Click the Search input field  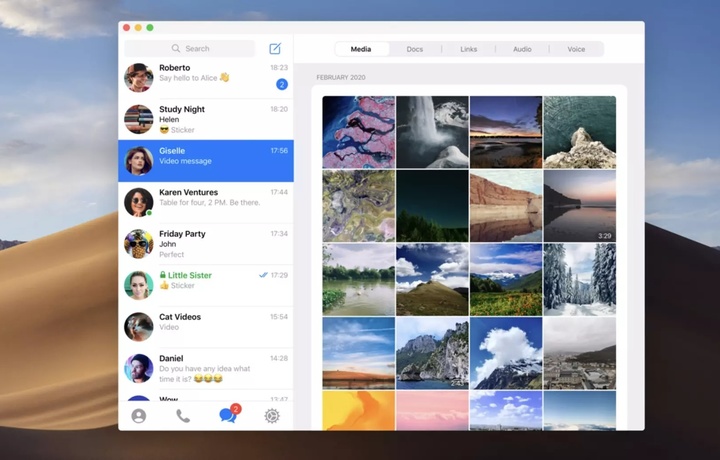pos(190,48)
